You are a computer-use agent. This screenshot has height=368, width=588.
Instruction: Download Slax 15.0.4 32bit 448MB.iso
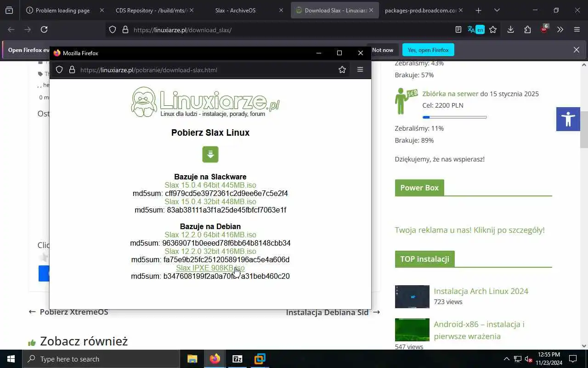click(x=210, y=201)
